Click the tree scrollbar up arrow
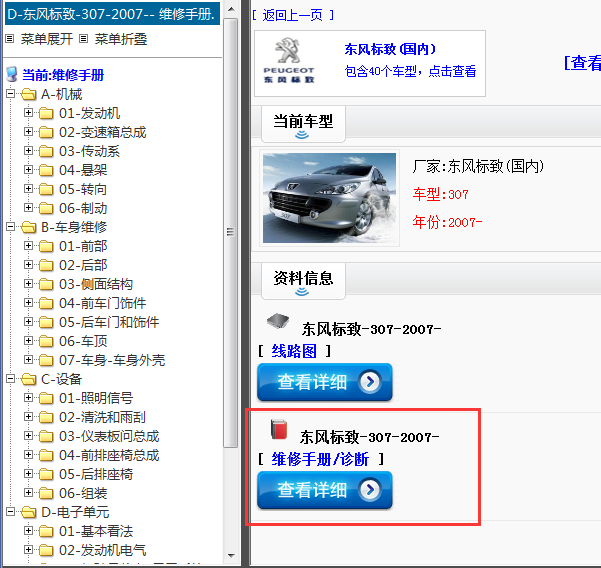601x568 pixels. coord(231,8)
